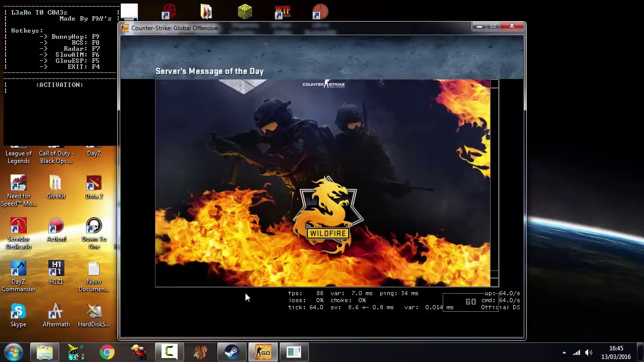Image resolution: width=644 pixels, height=362 pixels.
Task: Click the CS:GO icon in window title bar
Action: 125,28
